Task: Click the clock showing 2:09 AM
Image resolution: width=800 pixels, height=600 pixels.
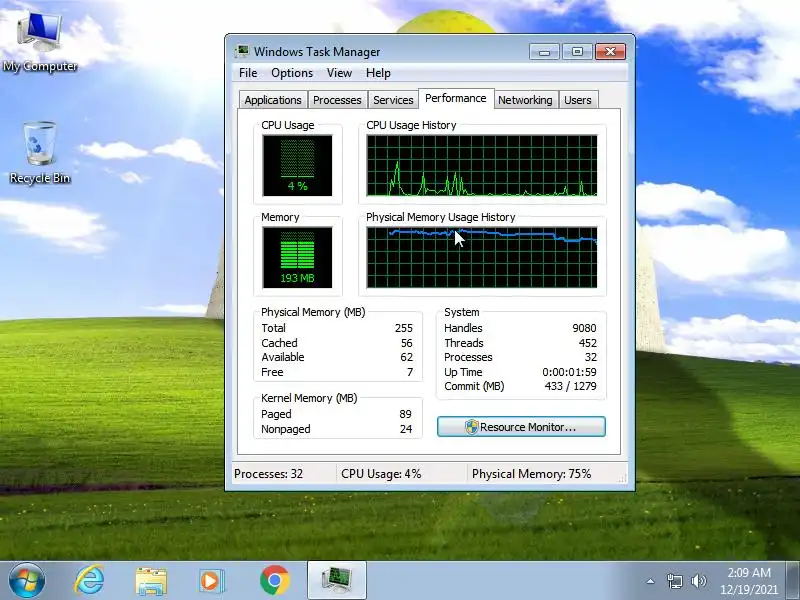Action: tap(748, 572)
